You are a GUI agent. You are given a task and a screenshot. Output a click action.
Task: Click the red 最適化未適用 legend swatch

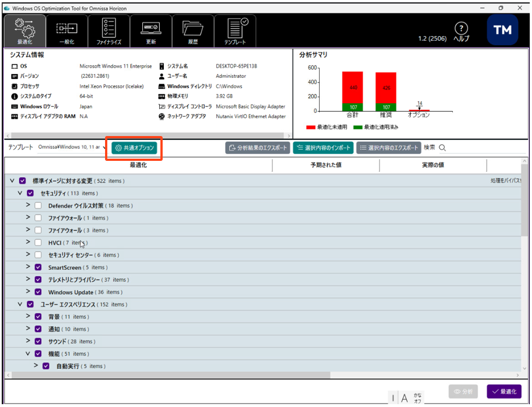coord(311,127)
